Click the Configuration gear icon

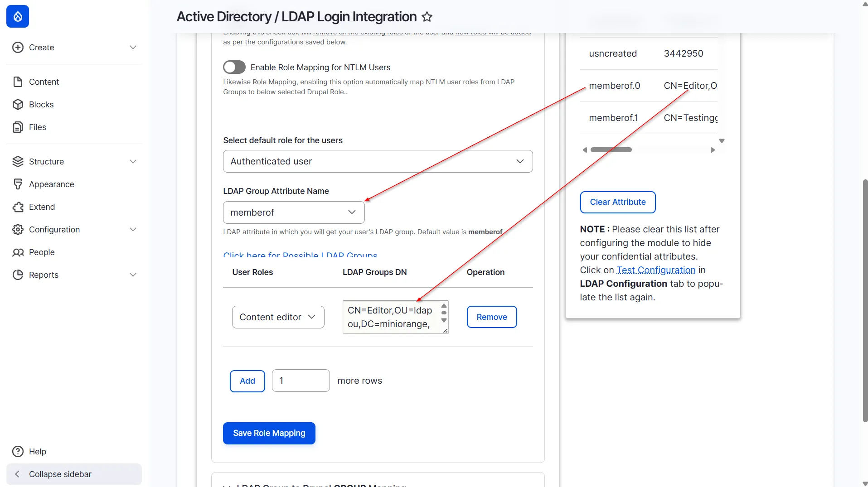pyautogui.click(x=18, y=230)
